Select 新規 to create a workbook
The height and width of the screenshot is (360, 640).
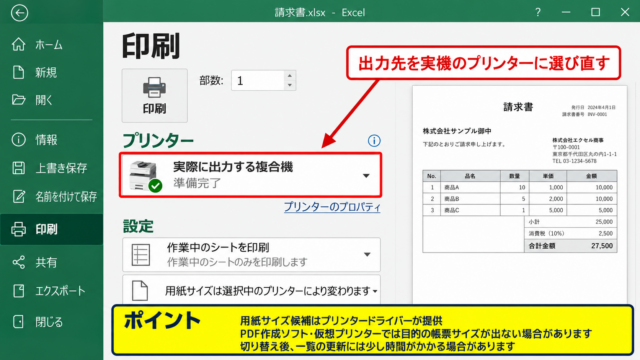pos(51,73)
